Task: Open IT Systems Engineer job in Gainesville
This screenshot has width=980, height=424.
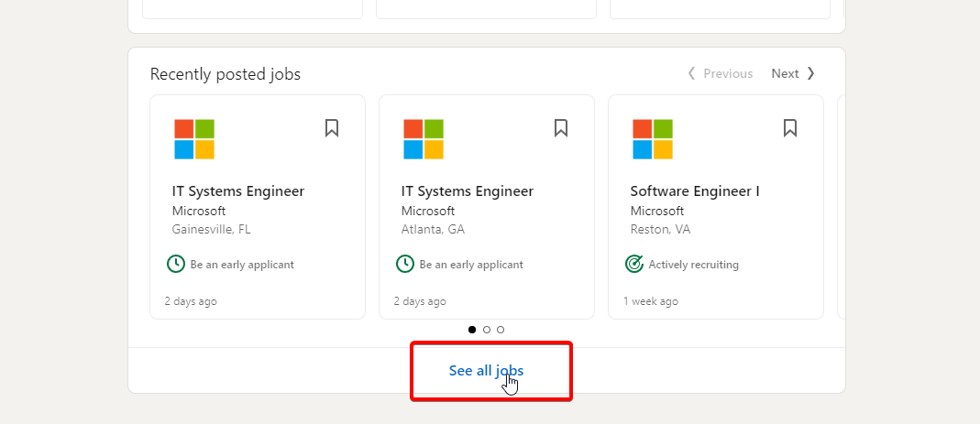Action: tap(238, 191)
